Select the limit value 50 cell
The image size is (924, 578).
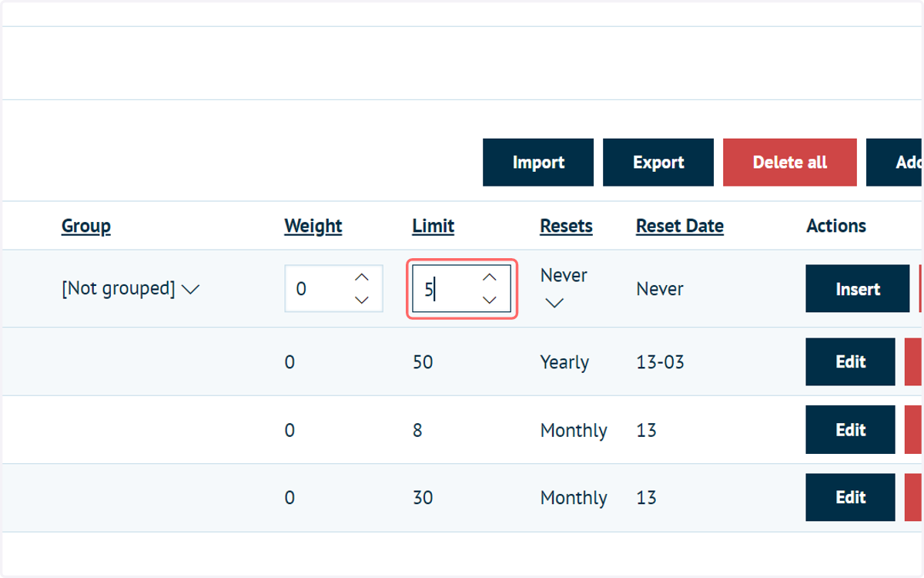click(423, 362)
